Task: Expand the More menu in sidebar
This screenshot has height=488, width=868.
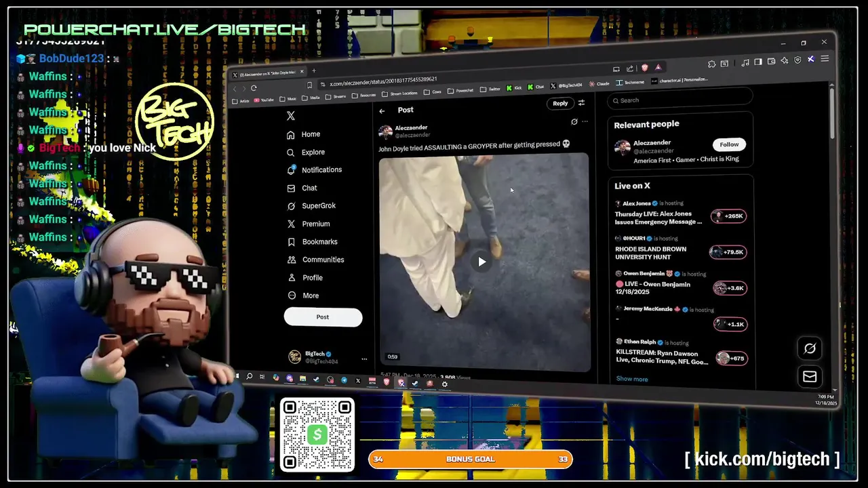Action: [302, 296]
